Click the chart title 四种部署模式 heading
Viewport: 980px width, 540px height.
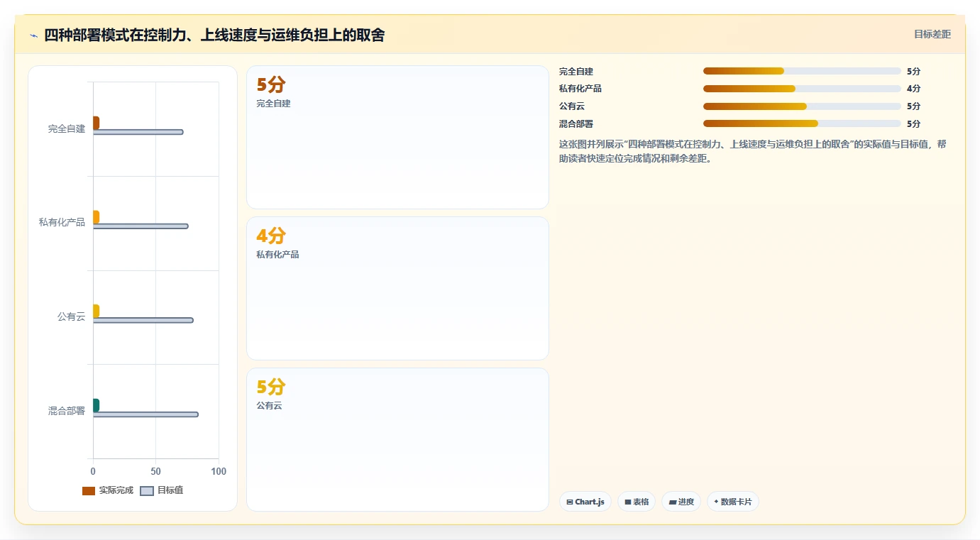pos(214,35)
